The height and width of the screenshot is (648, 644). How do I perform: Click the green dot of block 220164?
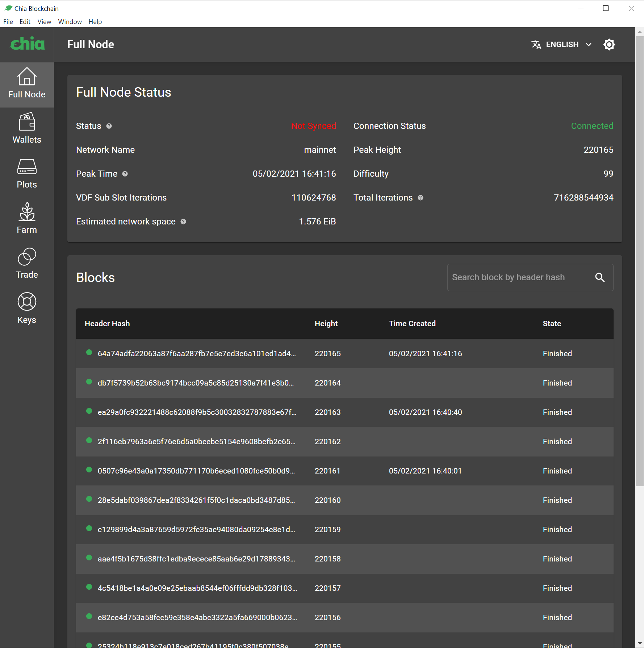click(89, 382)
